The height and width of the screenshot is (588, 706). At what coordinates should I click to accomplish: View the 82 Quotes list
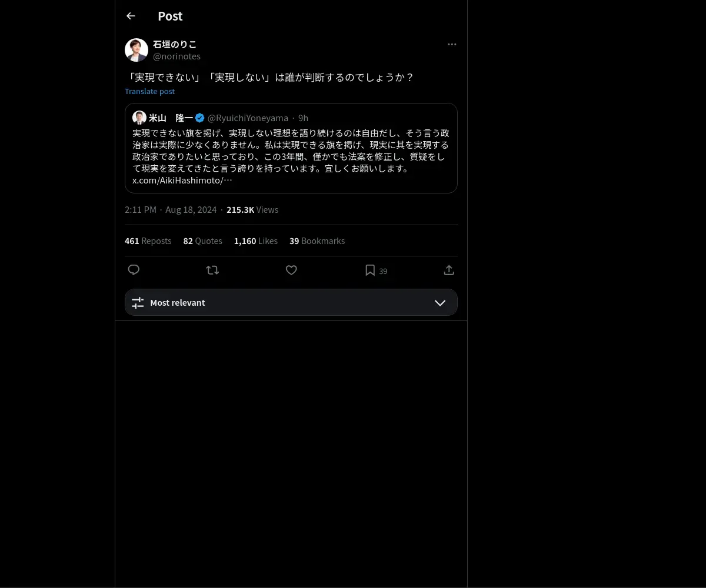click(x=203, y=241)
